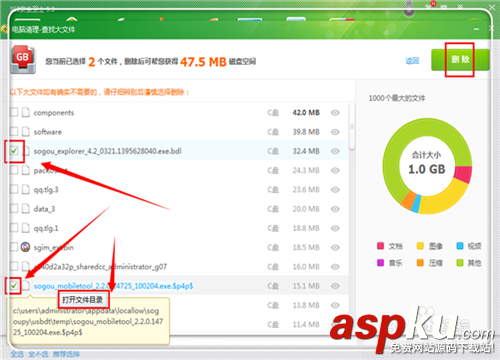500x360 pixels.
Task: Select the qq.tlg.1 file name
Action: (46, 228)
